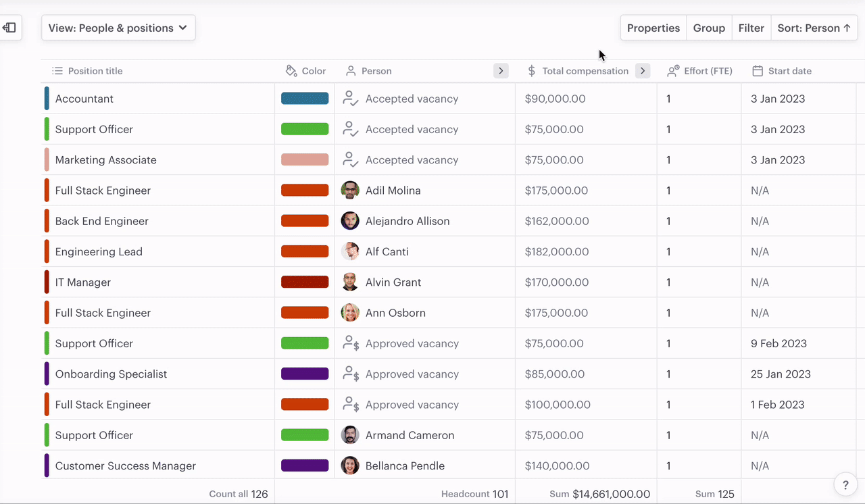The height and width of the screenshot is (504, 865).
Task: Expand the Person column chevron
Action: (501, 71)
